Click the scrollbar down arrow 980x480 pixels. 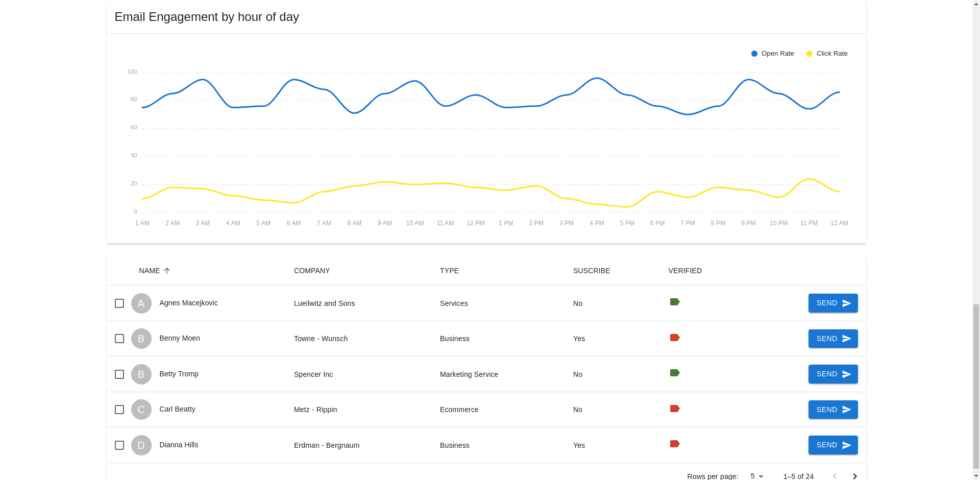(x=975, y=475)
